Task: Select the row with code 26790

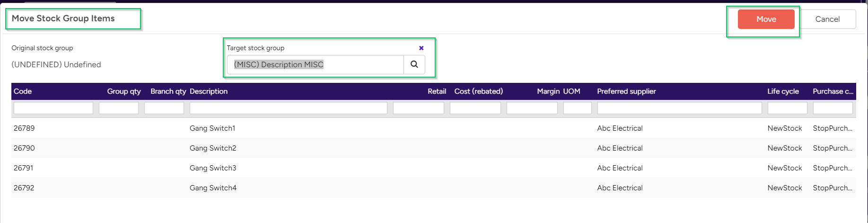Action: [434, 148]
